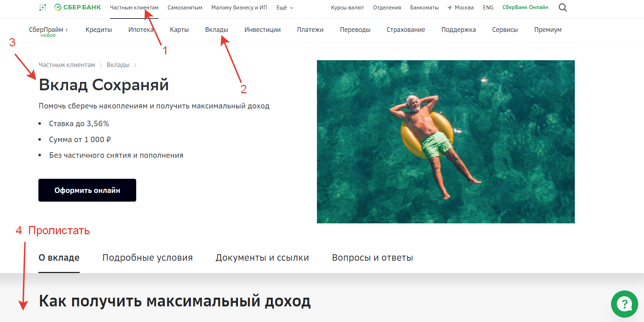Expand the Ещё dropdown menu

coord(285,8)
